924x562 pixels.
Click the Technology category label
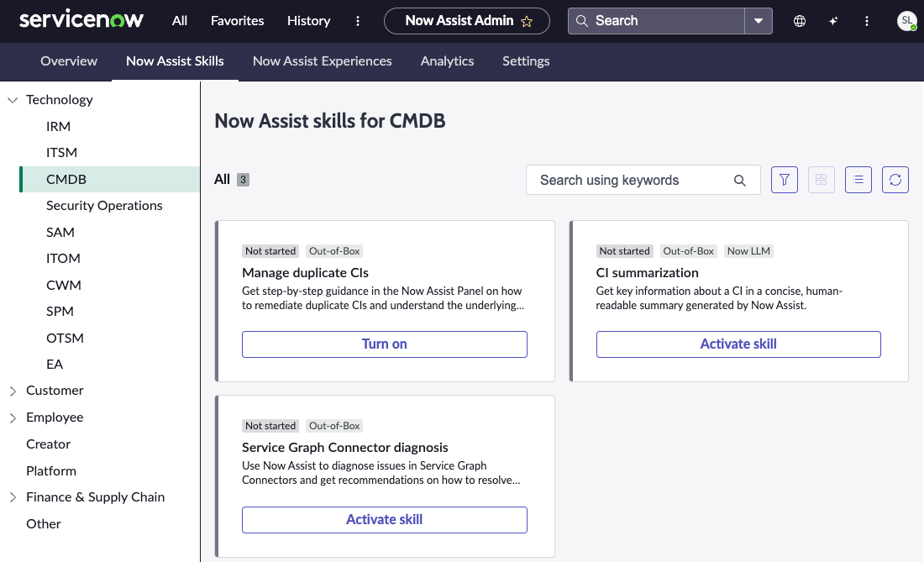pyautogui.click(x=60, y=100)
